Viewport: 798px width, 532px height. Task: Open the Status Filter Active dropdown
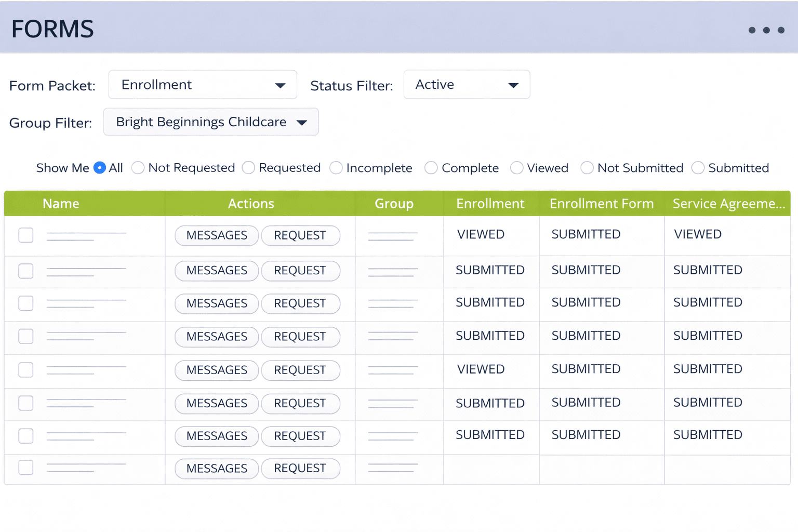[467, 85]
